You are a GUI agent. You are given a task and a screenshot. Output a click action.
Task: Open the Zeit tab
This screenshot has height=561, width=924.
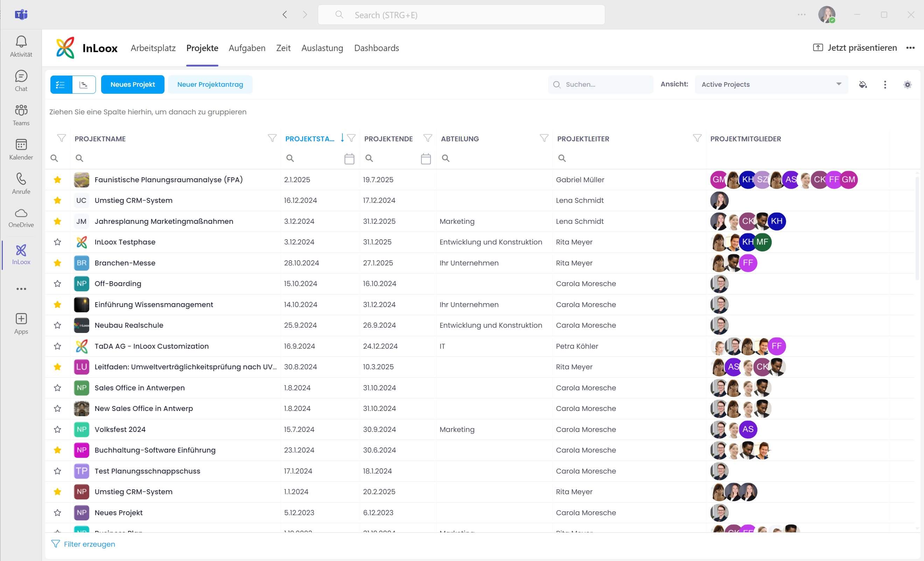coord(283,48)
